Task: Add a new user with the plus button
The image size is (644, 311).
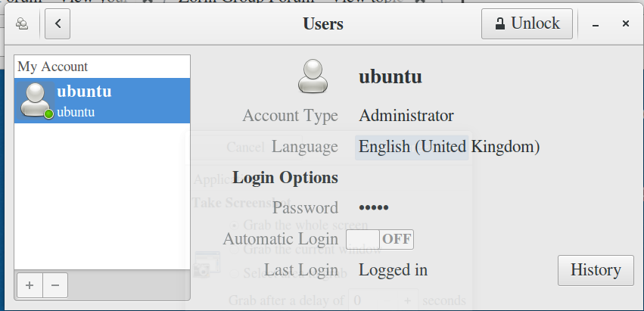Action: pyautogui.click(x=30, y=285)
